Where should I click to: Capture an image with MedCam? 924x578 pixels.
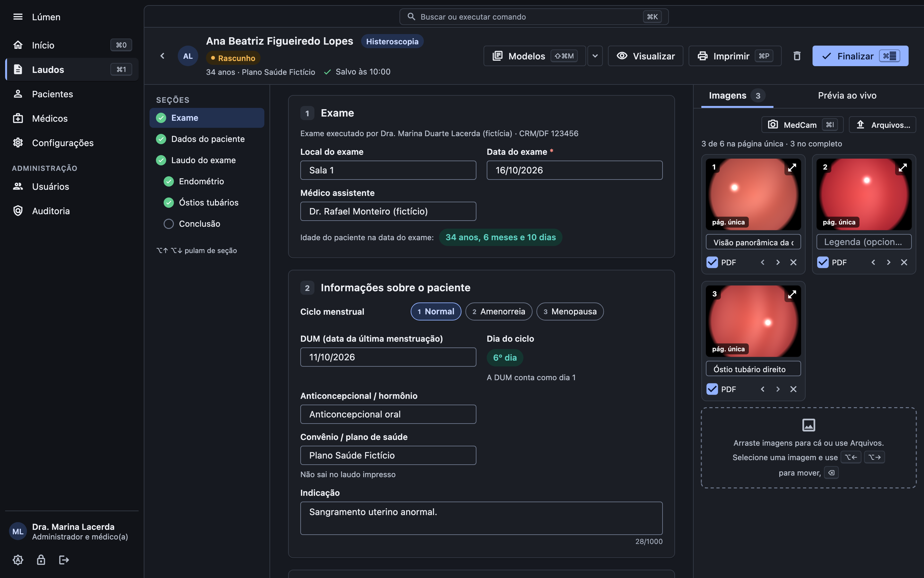pyautogui.click(x=802, y=125)
